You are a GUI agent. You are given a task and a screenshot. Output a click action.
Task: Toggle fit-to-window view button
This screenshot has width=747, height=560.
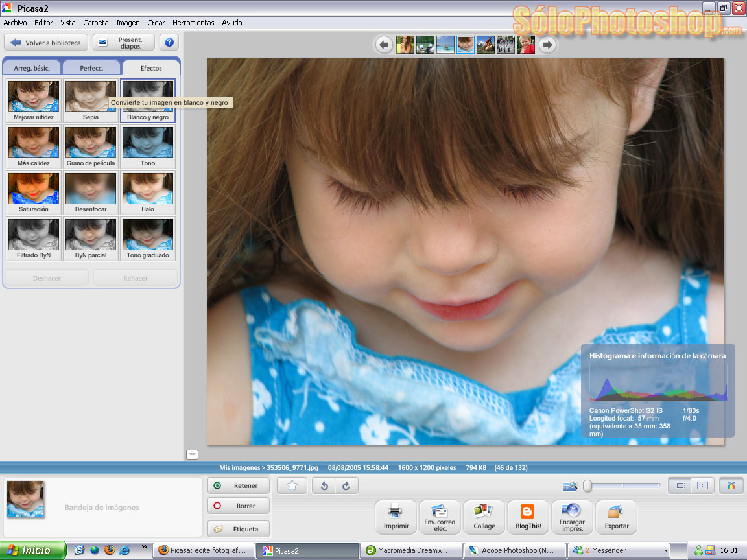coord(680,485)
